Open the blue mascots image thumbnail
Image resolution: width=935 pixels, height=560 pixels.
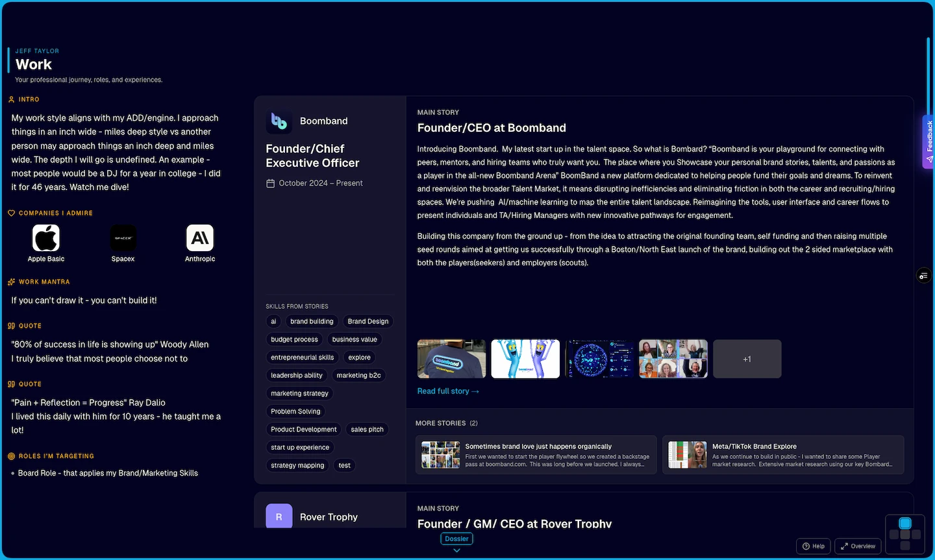click(525, 359)
